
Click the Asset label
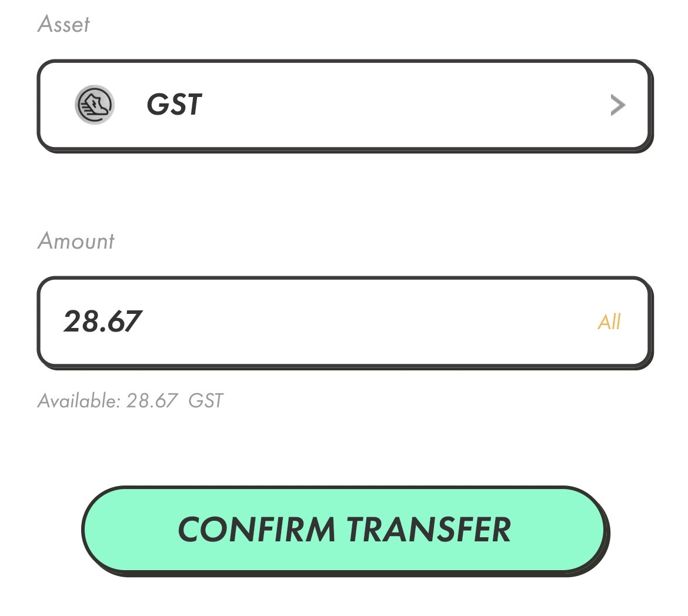64,24
